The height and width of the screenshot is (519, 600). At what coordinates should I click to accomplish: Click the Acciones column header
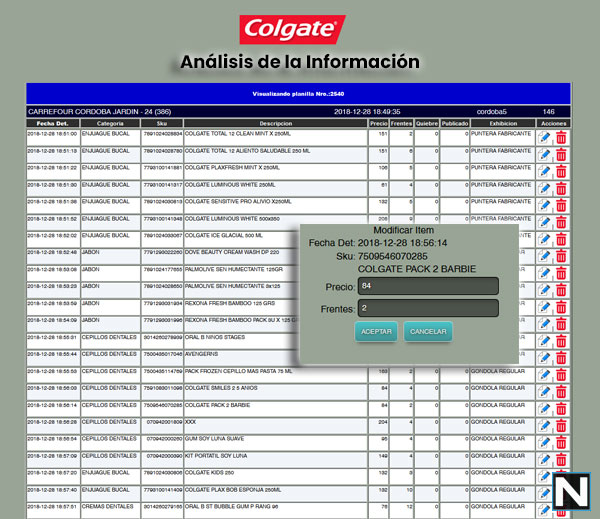coord(553,123)
